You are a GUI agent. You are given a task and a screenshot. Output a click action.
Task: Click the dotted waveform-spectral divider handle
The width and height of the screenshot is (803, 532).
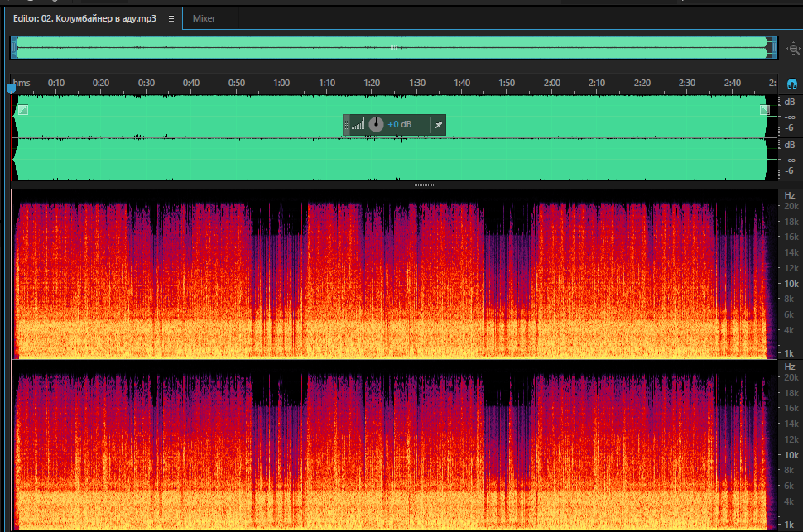pos(424,185)
